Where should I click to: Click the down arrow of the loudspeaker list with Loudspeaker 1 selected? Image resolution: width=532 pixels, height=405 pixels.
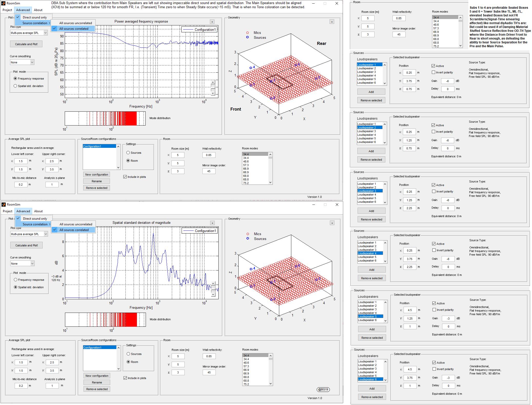(385, 83)
